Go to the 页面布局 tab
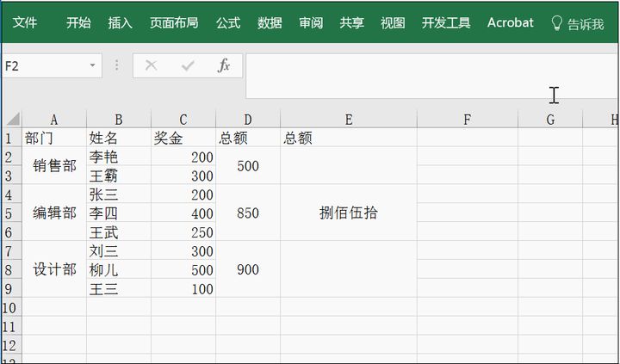Screen dimensions: 620x364 pos(173,23)
